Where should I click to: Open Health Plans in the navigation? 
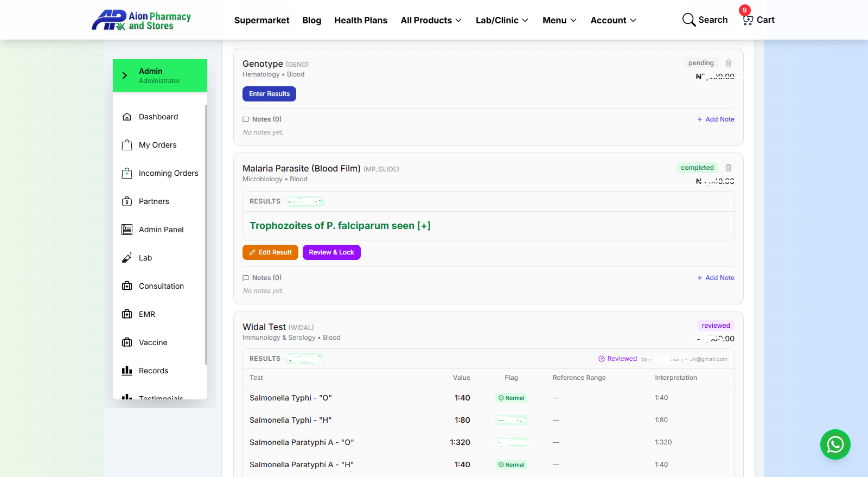click(361, 20)
